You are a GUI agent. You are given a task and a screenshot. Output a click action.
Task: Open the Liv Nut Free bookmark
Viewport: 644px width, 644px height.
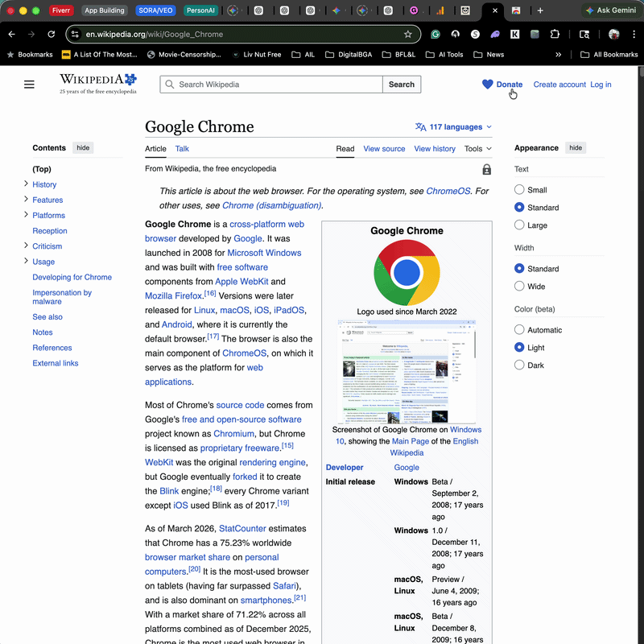[257, 55]
